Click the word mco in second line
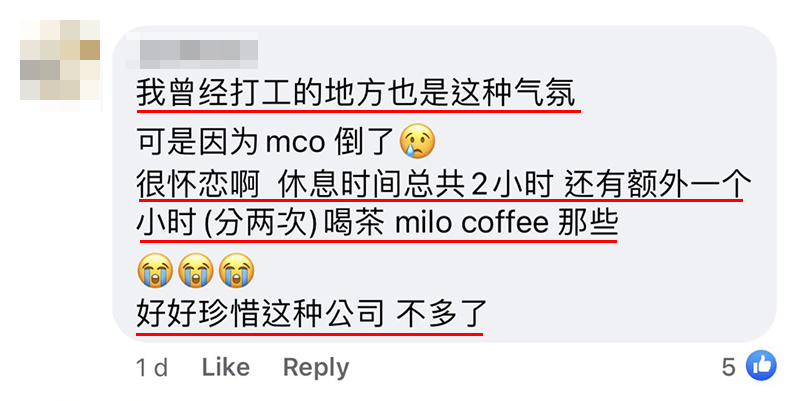Image resolution: width=800 pixels, height=401 pixels. (x=295, y=143)
